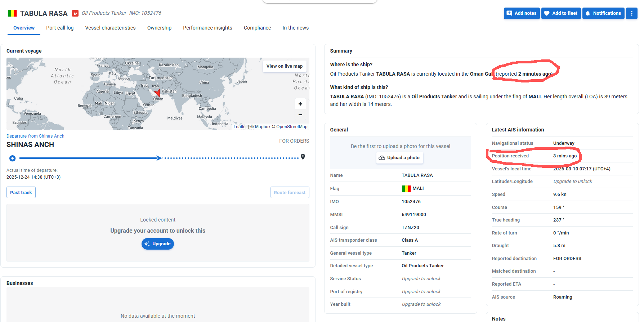The width and height of the screenshot is (644, 322).
Task: Click Upgrade to unlock for Service Status
Action: tap(421, 279)
